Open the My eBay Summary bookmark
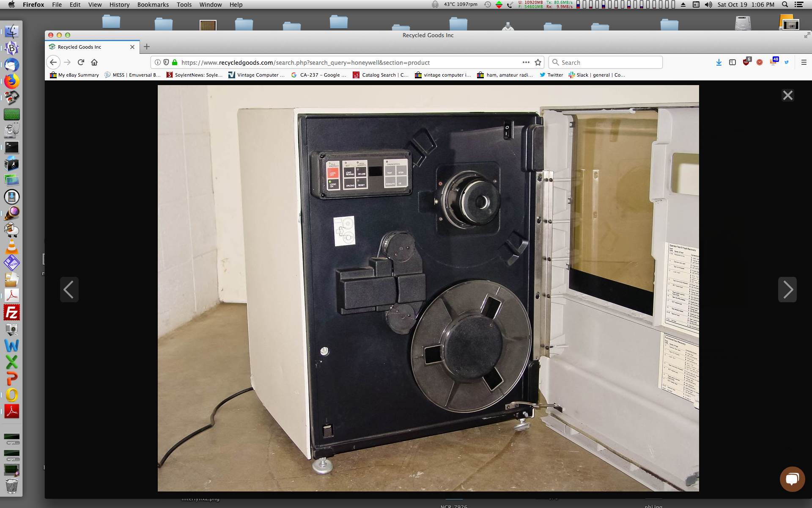The image size is (812, 508). (x=74, y=75)
